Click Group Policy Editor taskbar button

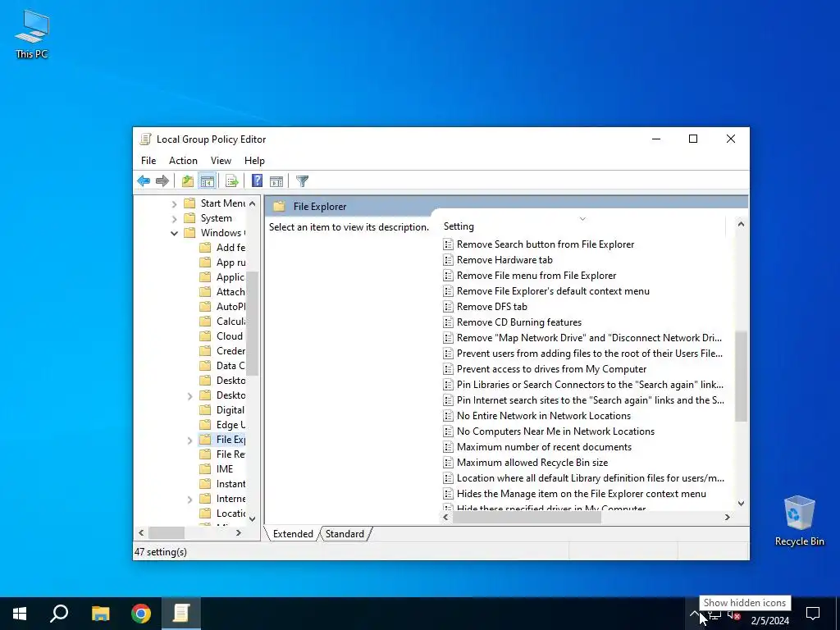tap(181, 614)
